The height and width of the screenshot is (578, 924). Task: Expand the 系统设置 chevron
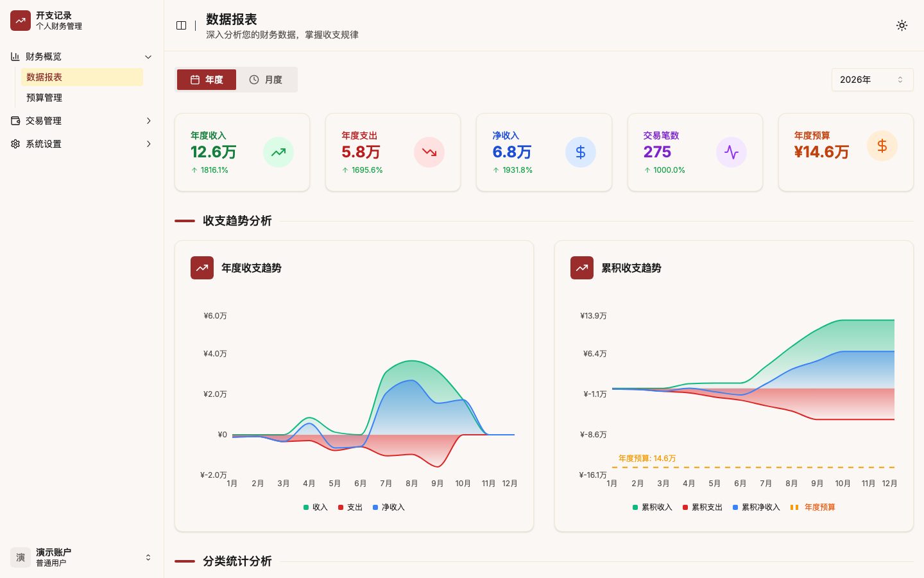click(x=148, y=144)
